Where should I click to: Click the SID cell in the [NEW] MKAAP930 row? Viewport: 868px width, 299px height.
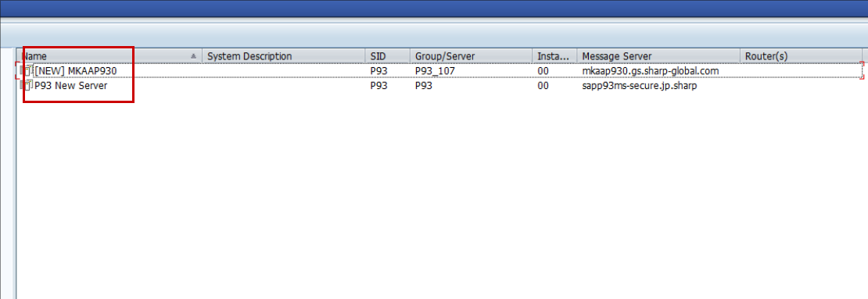[378, 71]
